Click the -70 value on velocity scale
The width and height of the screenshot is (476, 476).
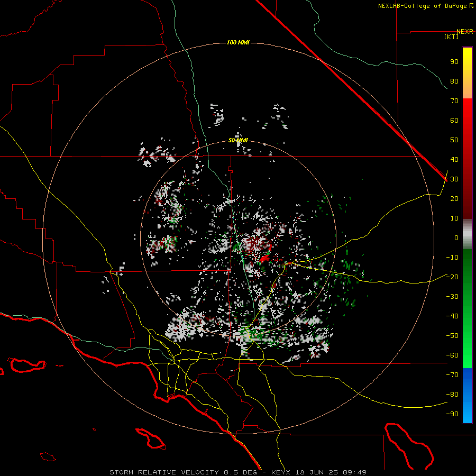click(452, 375)
